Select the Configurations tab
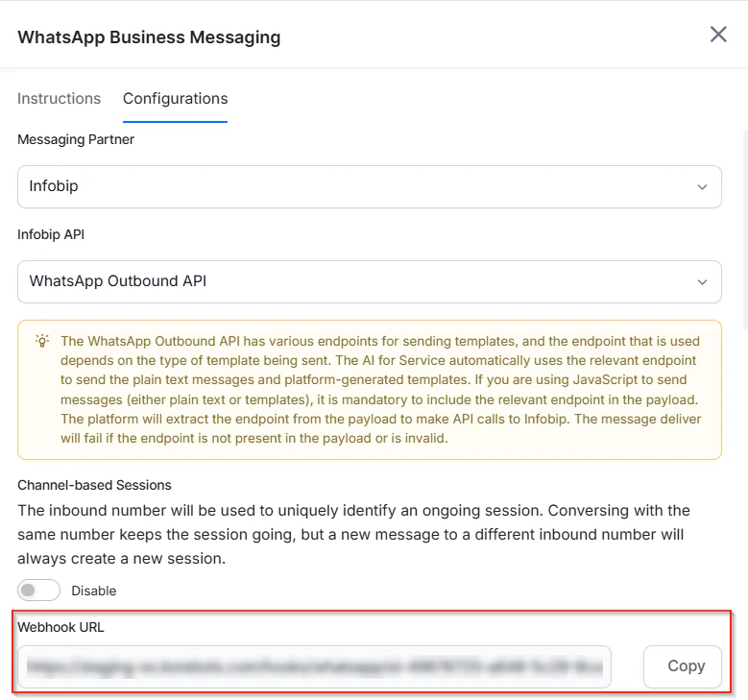The height and width of the screenshot is (700, 748). 175,98
